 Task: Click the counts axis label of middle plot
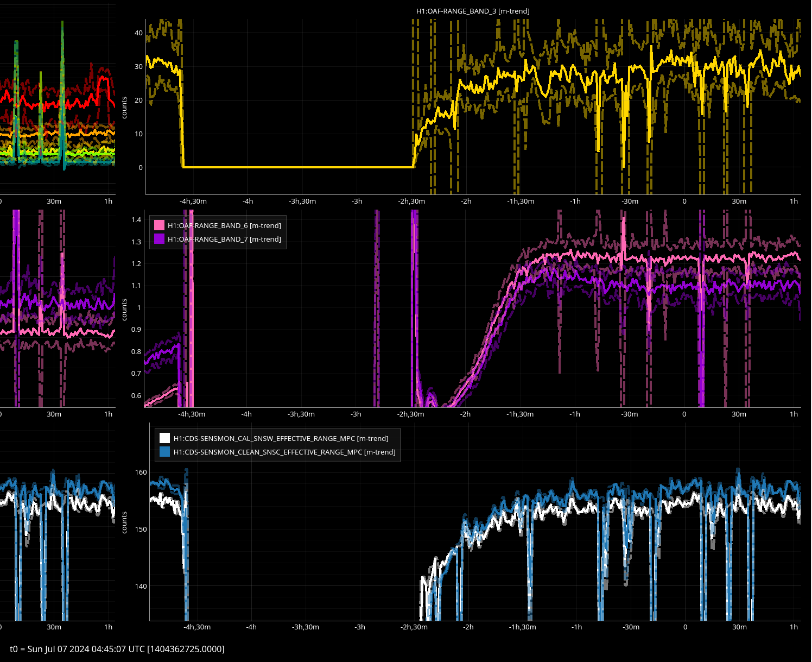coord(124,310)
